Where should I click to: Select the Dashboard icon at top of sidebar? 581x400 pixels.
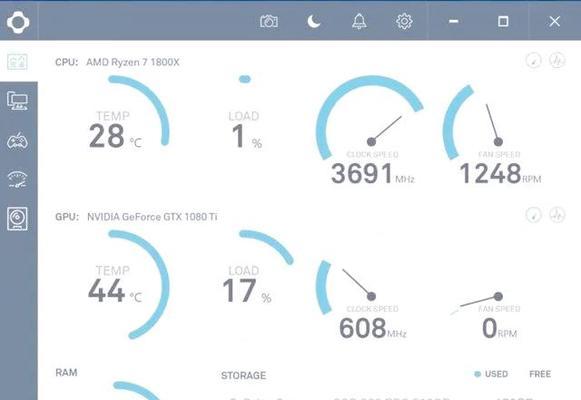coord(17,61)
